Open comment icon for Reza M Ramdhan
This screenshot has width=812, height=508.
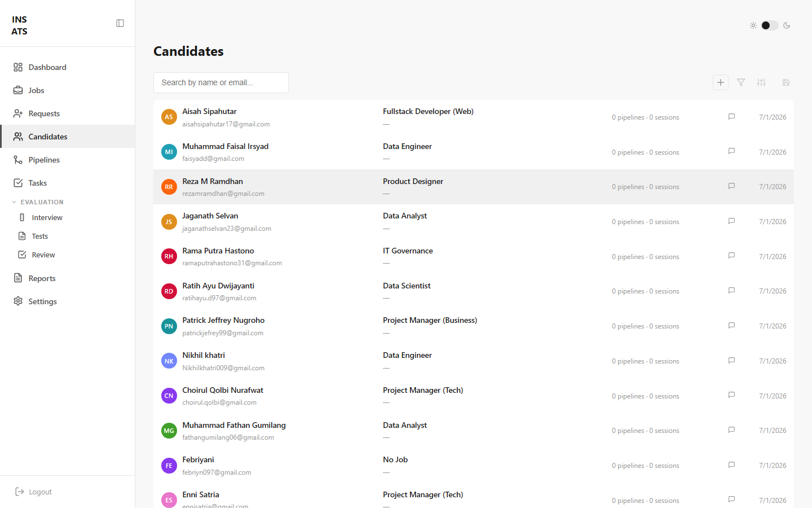731,186
